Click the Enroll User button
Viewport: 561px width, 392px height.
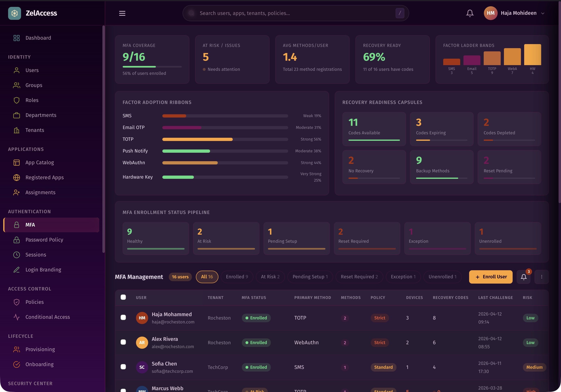click(491, 277)
